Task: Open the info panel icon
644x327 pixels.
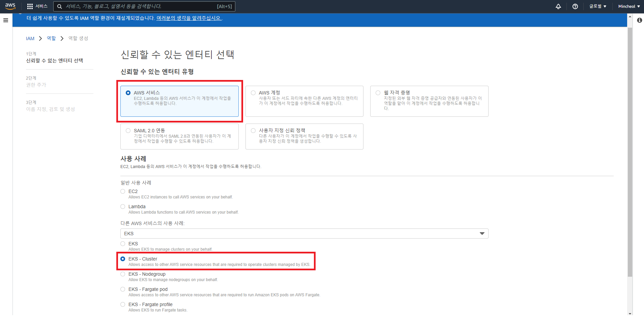Action: pos(639,20)
